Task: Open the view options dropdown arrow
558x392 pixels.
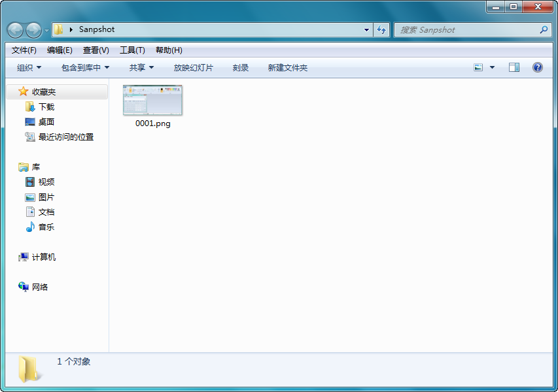Action: [x=492, y=67]
